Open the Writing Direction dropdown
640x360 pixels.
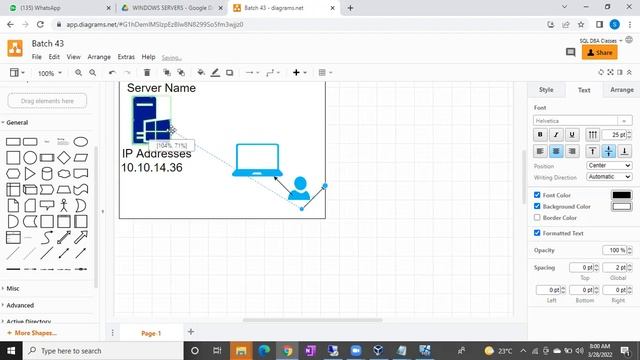(609, 177)
